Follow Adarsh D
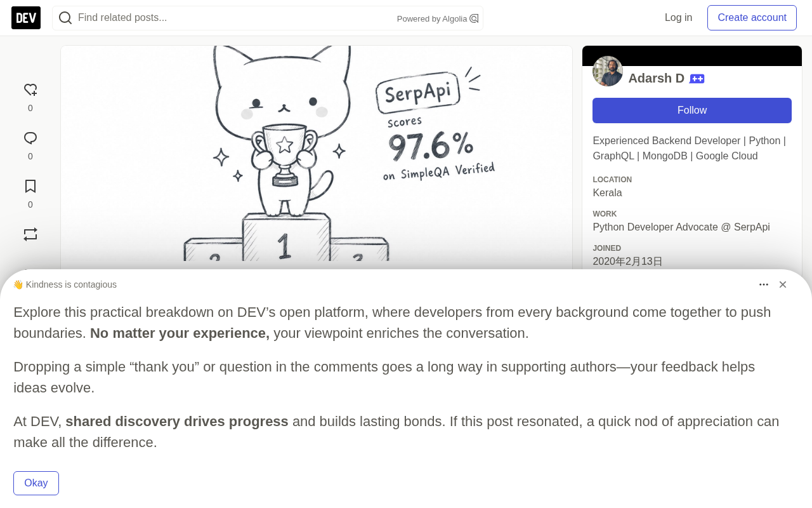 point(692,110)
